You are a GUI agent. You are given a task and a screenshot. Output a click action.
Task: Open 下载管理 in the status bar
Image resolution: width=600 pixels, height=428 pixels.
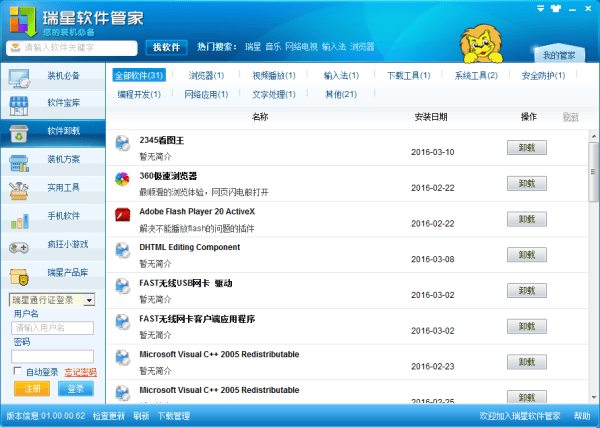(174, 416)
